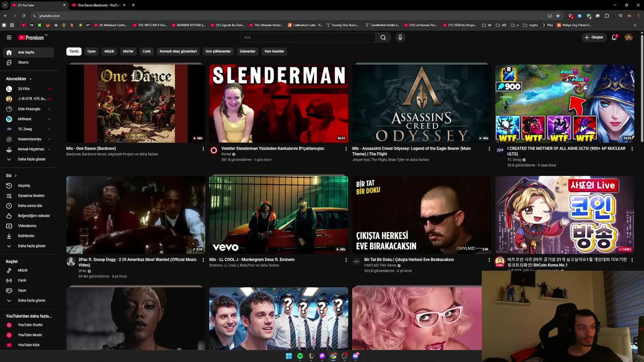Screen dimensions: 644x362
Task: Select Yeni öneriler filter chip
Action: coord(274,51)
